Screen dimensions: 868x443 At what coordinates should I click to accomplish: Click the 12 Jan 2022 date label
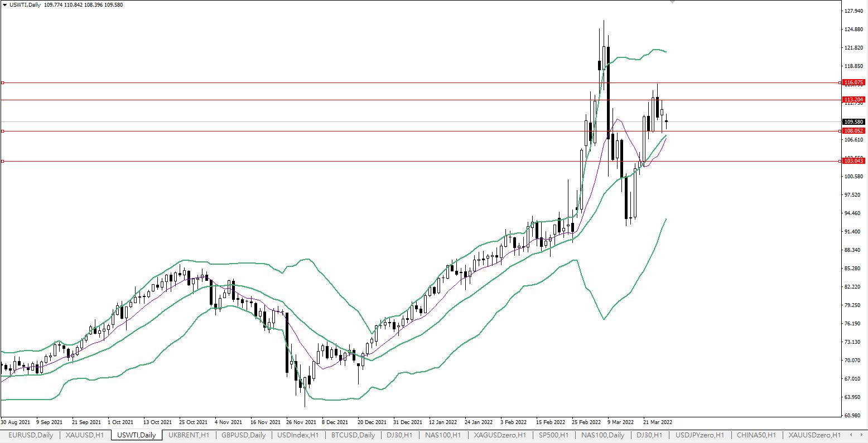[x=443, y=422]
